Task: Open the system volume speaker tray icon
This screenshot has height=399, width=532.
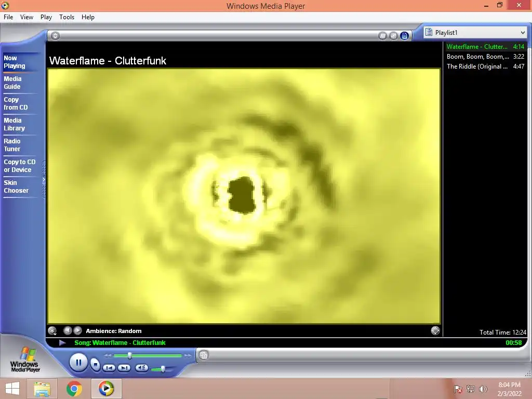Action: [x=483, y=389]
